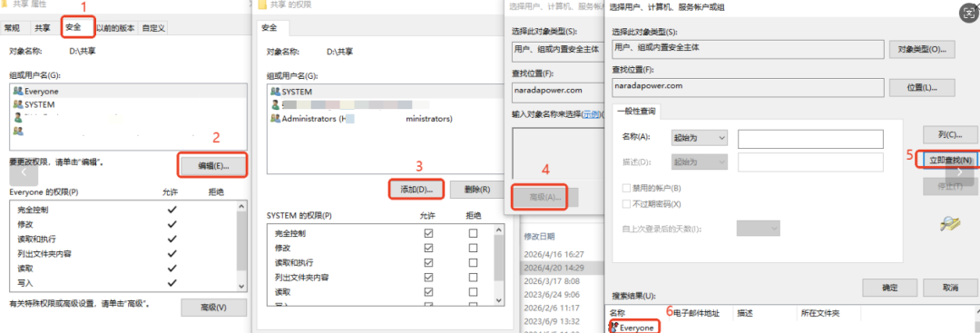Click the Everyone icon in search results
Screen dimensions: 980x333
click(613, 328)
